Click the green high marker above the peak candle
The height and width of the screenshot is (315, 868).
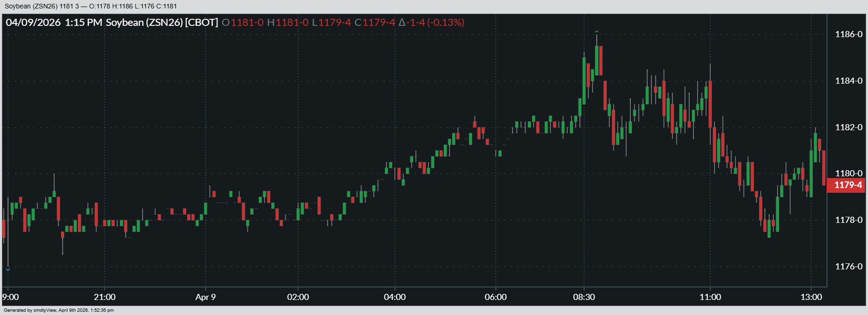tap(596, 32)
